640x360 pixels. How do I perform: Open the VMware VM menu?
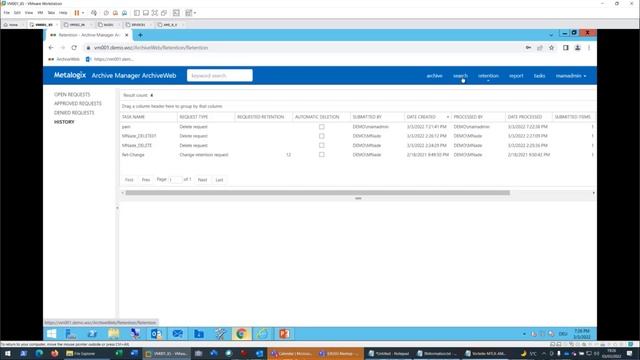point(40,13)
